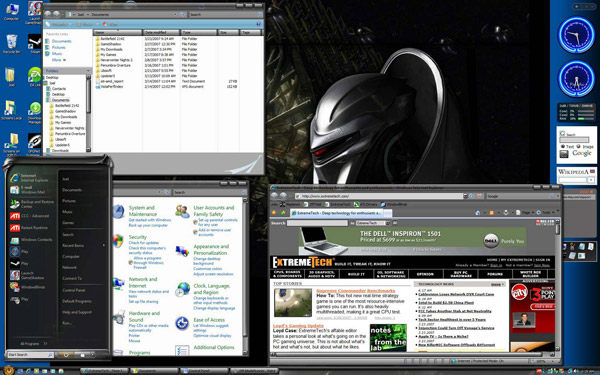600x375 pixels.
Task: Select Image radio in Google sidebar gadget
Action: [x=578, y=146]
